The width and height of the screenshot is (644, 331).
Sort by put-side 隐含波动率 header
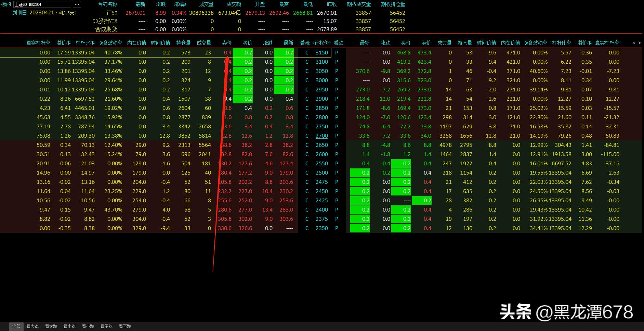(536, 43)
